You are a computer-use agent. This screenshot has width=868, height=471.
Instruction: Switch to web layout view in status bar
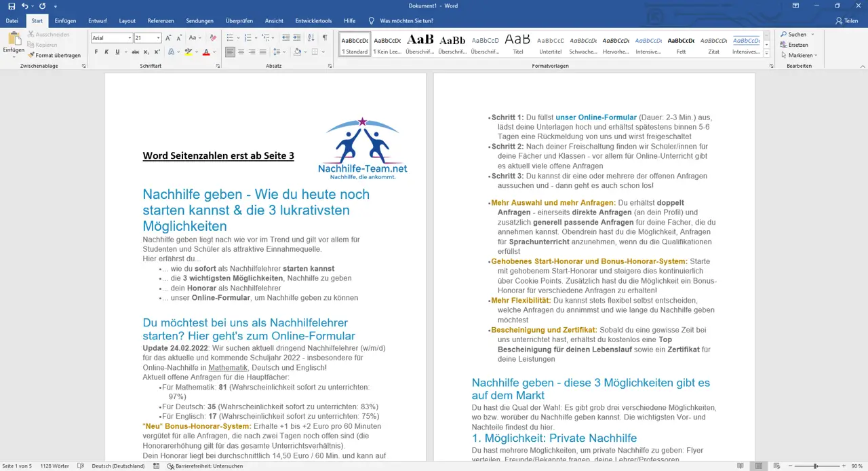pos(776,466)
